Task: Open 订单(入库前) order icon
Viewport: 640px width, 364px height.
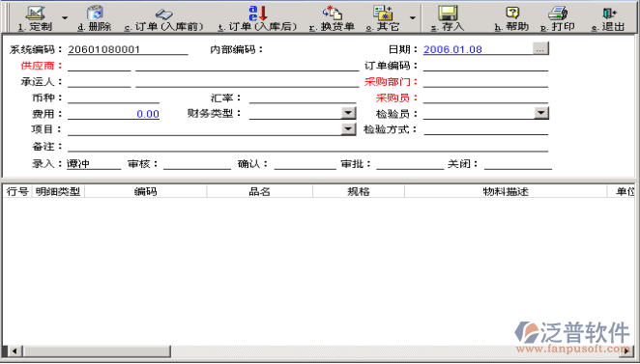Action: pos(164,14)
